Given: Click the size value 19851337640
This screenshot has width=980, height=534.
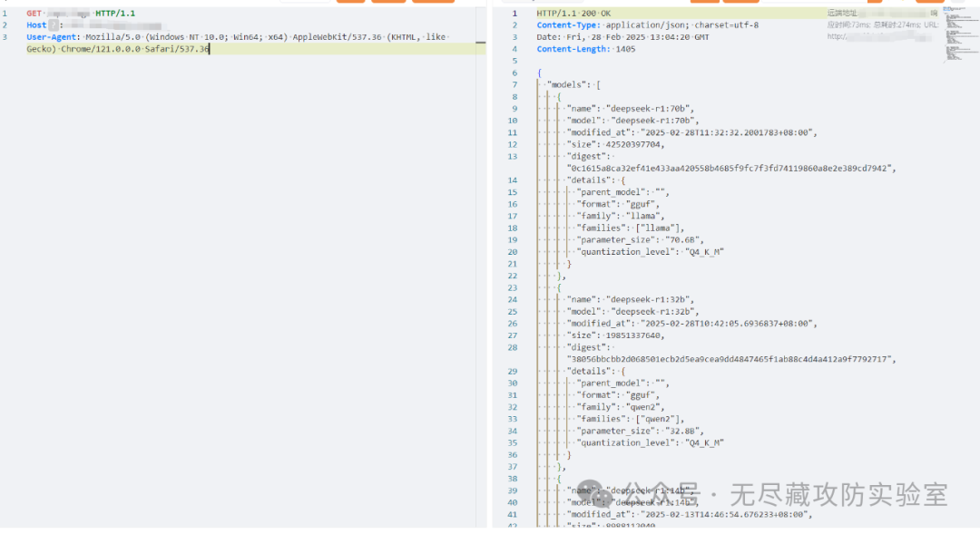Looking at the screenshot, I should [x=633, y=335].
